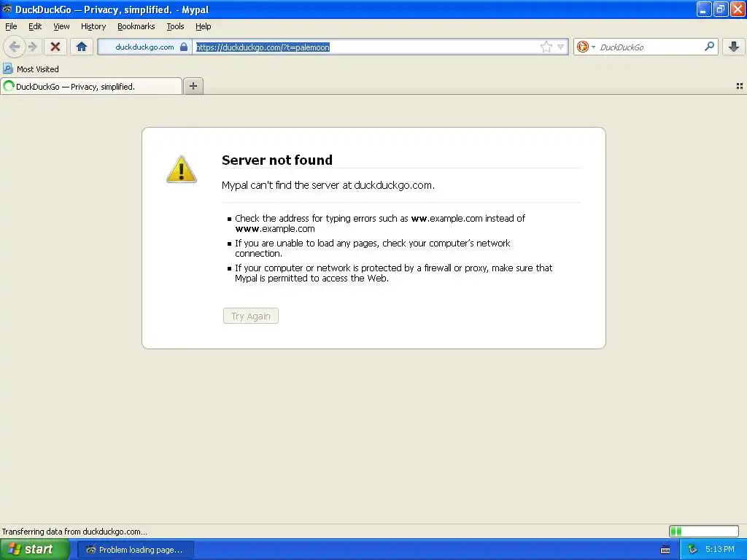Stop loading with the red X button
Screen dimensions: 747x560
(55, 47)
